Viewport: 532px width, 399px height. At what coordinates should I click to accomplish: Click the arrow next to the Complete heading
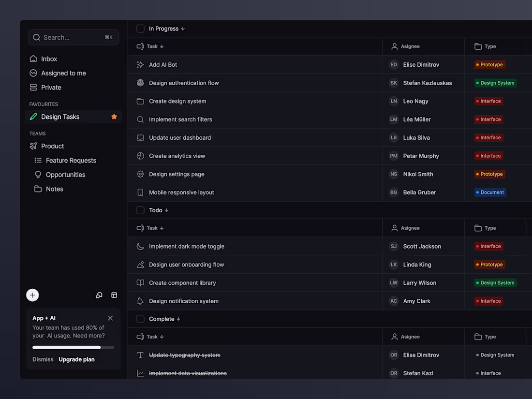tap(178, 319)
